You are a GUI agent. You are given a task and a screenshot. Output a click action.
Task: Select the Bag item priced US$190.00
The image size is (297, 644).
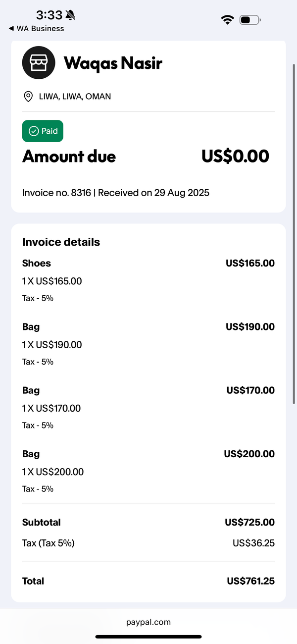(x=148, y=344)
